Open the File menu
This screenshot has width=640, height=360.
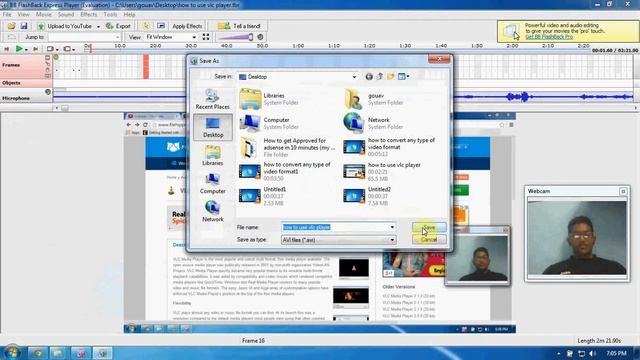tap(7, 14)
